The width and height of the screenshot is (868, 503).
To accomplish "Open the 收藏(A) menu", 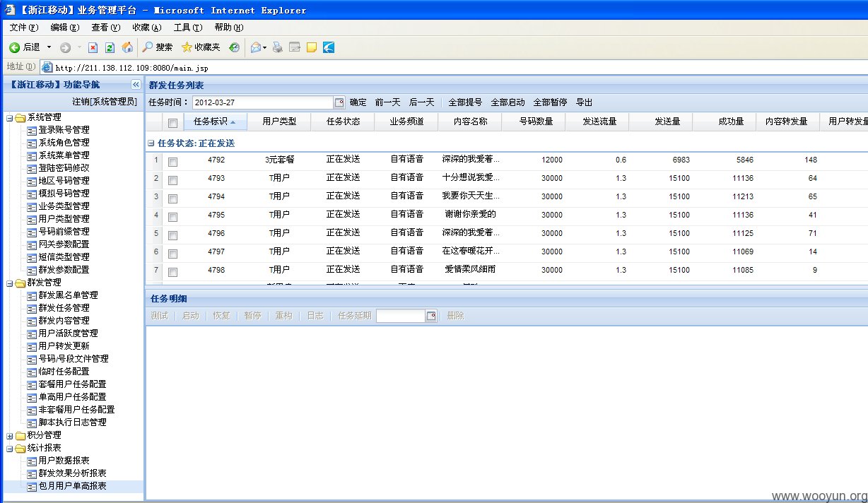I will (x=147, y=28).
